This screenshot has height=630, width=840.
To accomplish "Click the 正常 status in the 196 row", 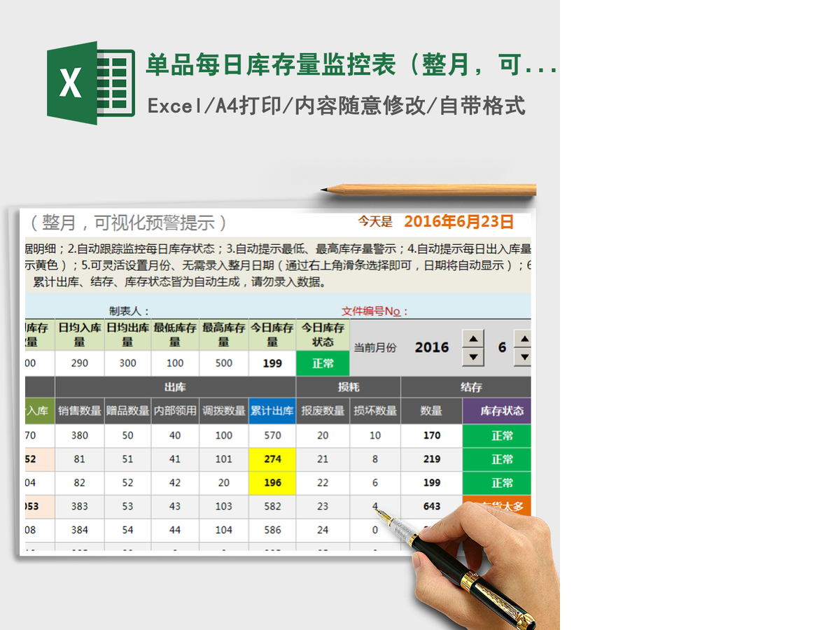I will click(497, 483).
